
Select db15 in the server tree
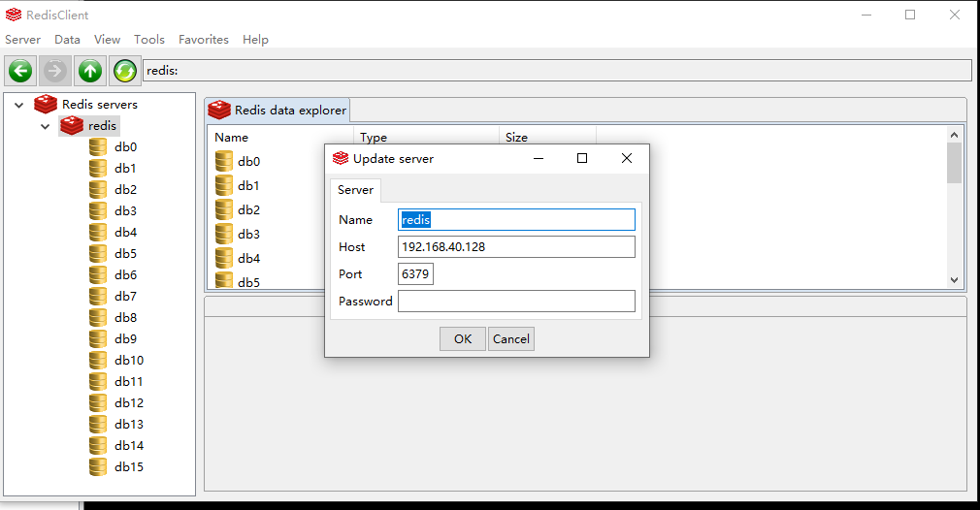[x=129, y=467]
